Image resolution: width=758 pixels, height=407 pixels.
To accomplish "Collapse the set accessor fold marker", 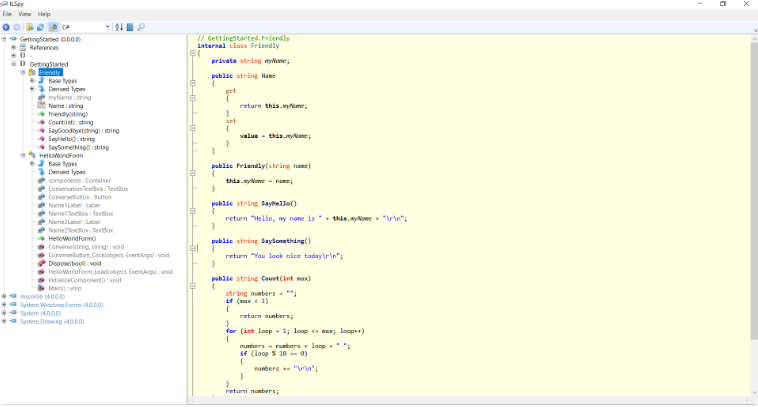I will click(x=192, y=128).
